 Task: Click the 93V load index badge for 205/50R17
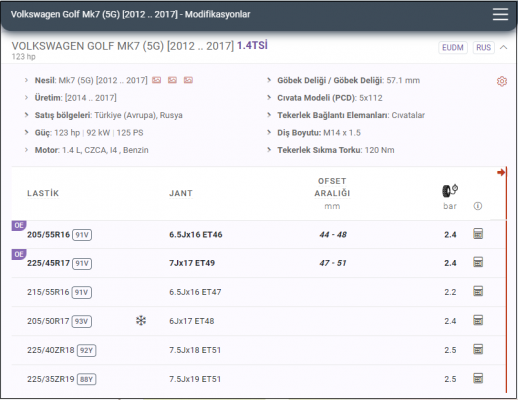pyautogui.click(x=82, y=321)
